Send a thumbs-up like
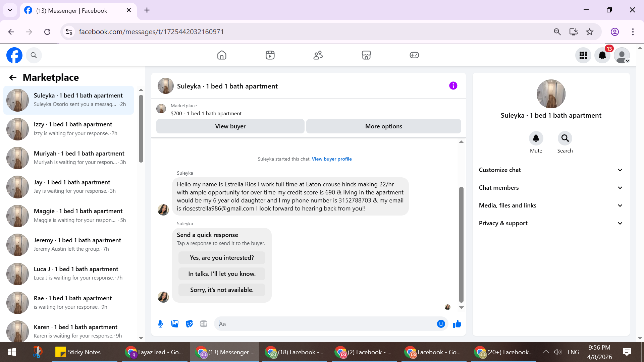This screenshot has height=362, width=644. click(x=457, y=324)
